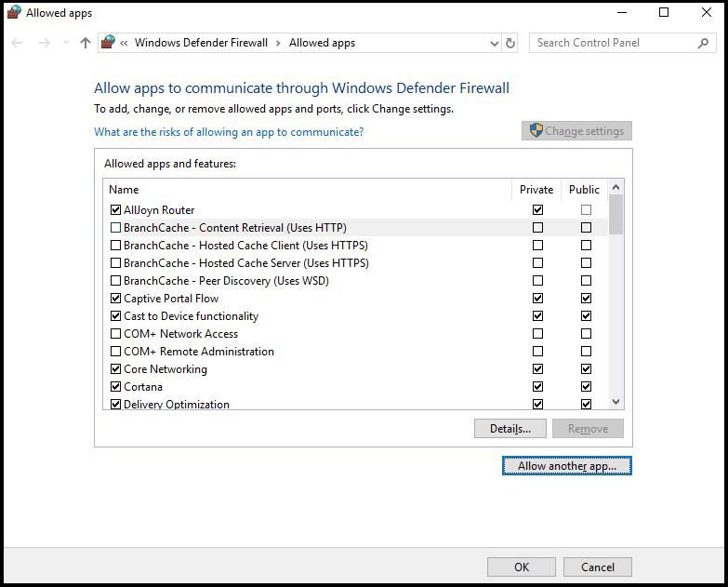728x587 pixels.
Task: Expand the breadcrumb overflow chevrons
Action: tap(124, 43)
